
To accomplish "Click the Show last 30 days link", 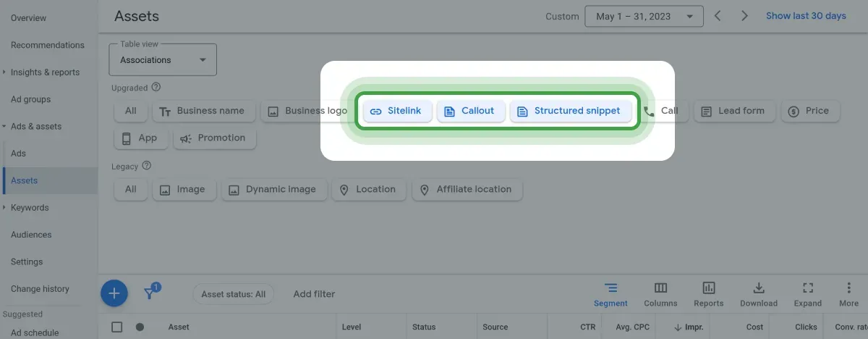I will point(806,16).
